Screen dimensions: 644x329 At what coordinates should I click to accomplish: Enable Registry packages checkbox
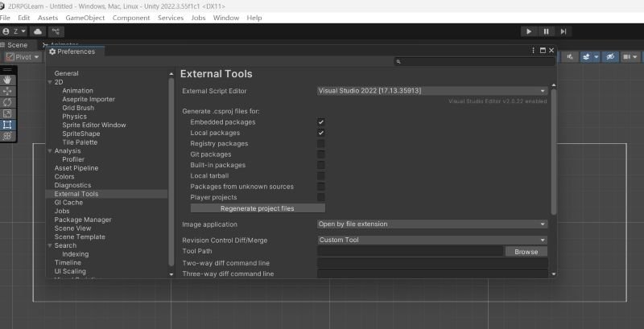pyautogui.click(x=320, y=143)
